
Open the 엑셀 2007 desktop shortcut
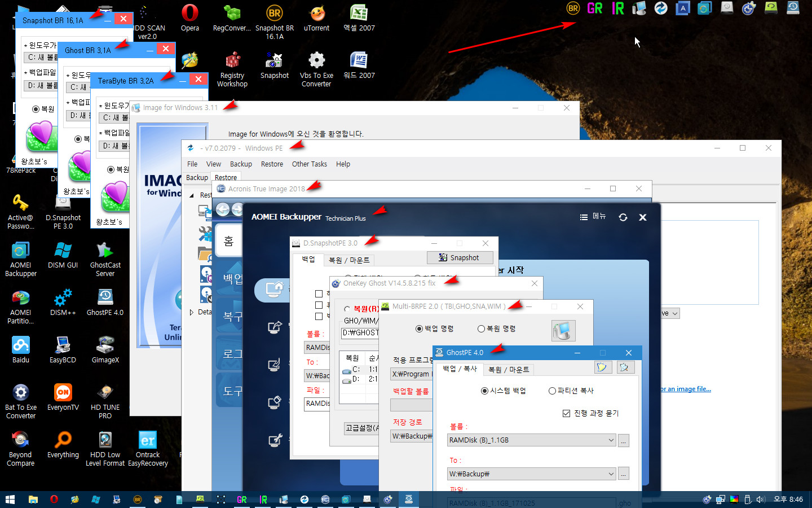point(359,17)
